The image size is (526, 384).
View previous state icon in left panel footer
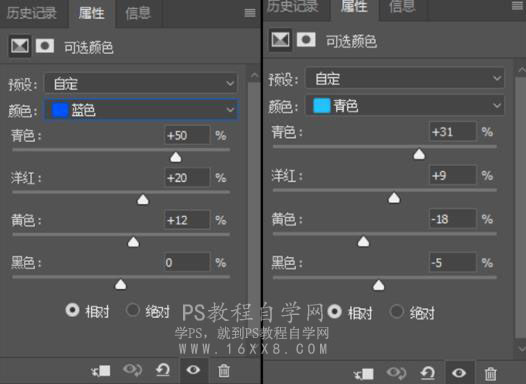(x=132, y=370)
